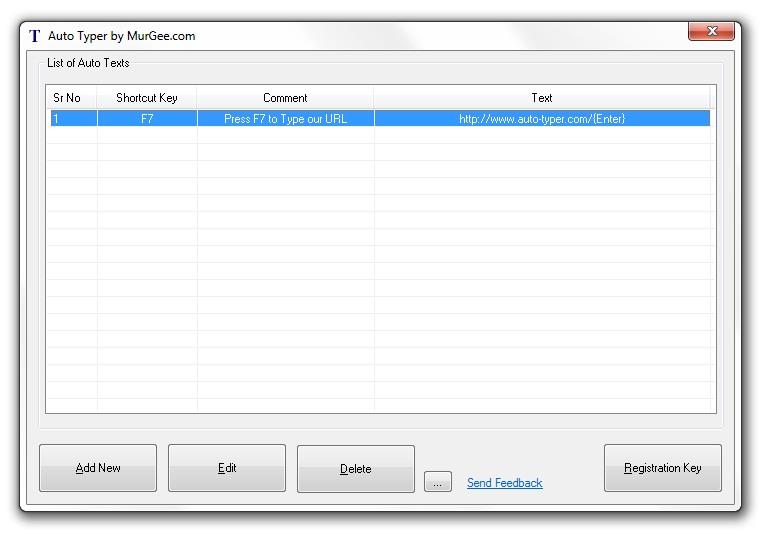Screen dimensions: 763x534
Task: Open the Send Feedback link
Action: 505,483
